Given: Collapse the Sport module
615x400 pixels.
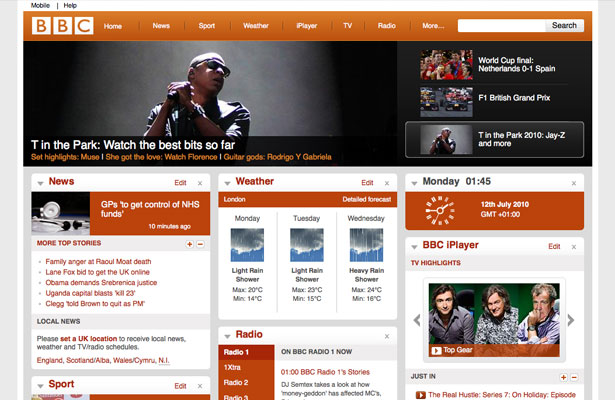Looking at the screenshot, I should pos(40,386).
